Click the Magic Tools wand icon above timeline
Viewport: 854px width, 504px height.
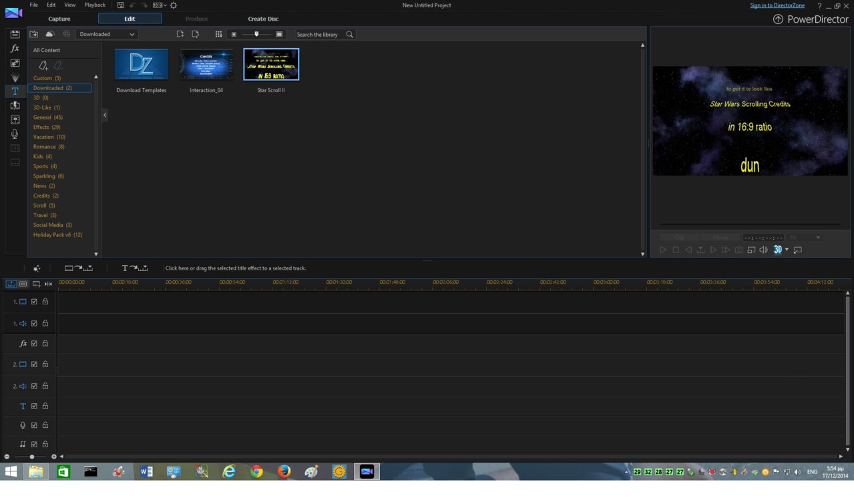click(x=37, y=268)
